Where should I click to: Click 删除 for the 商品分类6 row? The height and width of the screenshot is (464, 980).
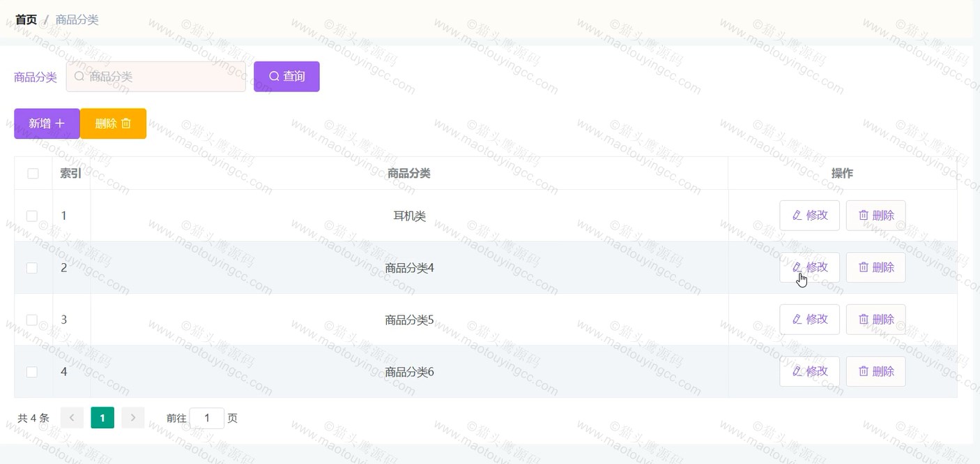(875, 371)
